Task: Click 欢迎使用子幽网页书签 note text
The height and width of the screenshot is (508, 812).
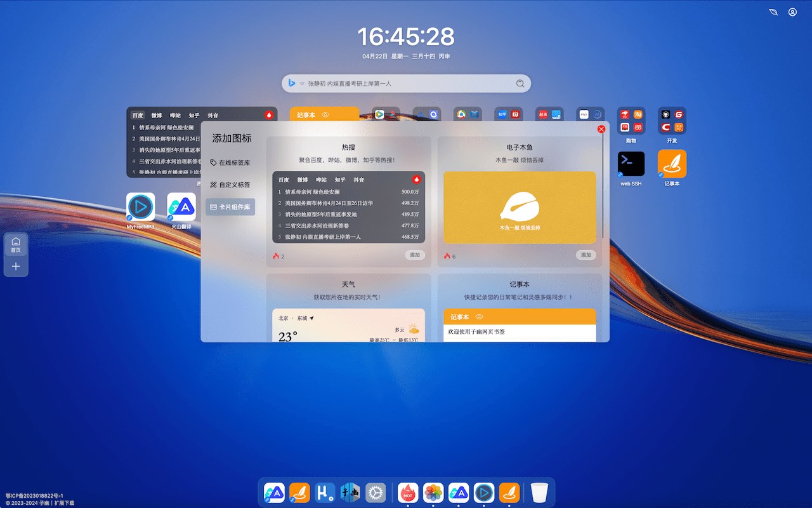Action: click(476, 332)
